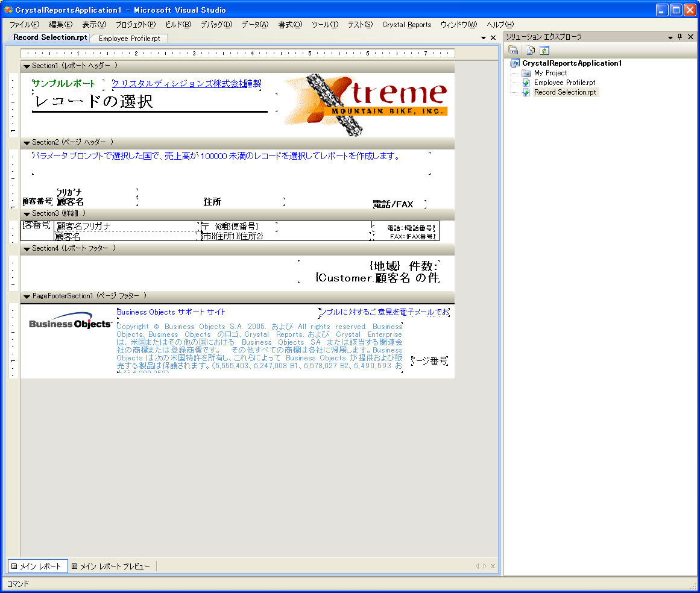Toggle auto-hide pin on Solution Explorer
700x593 pixels.
(680, 37)
